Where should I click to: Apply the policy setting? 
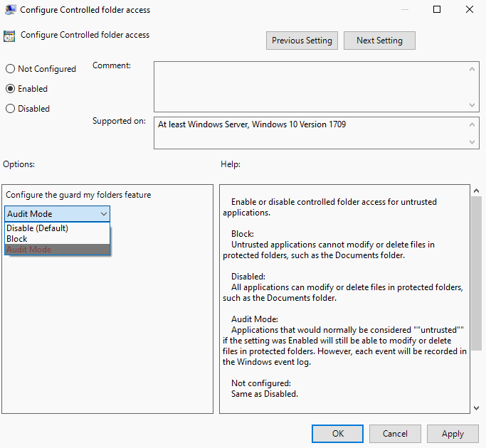pos(453,434)
